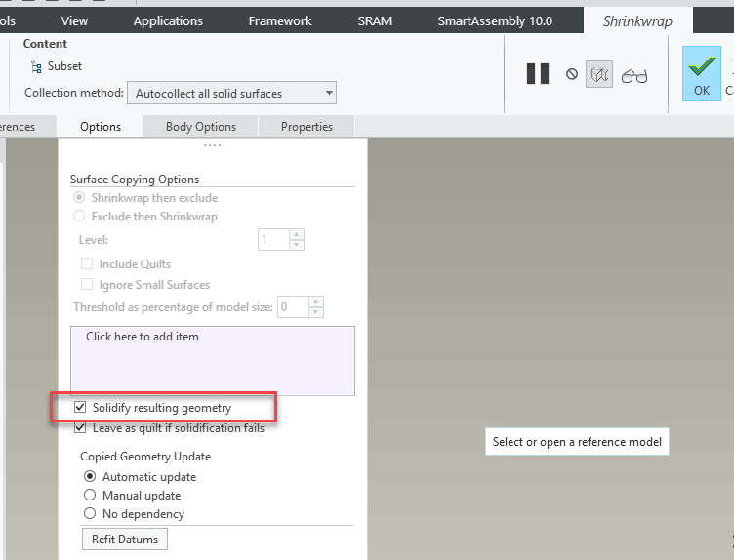Check Ignore Small Surfaces box

click(87, 284)
